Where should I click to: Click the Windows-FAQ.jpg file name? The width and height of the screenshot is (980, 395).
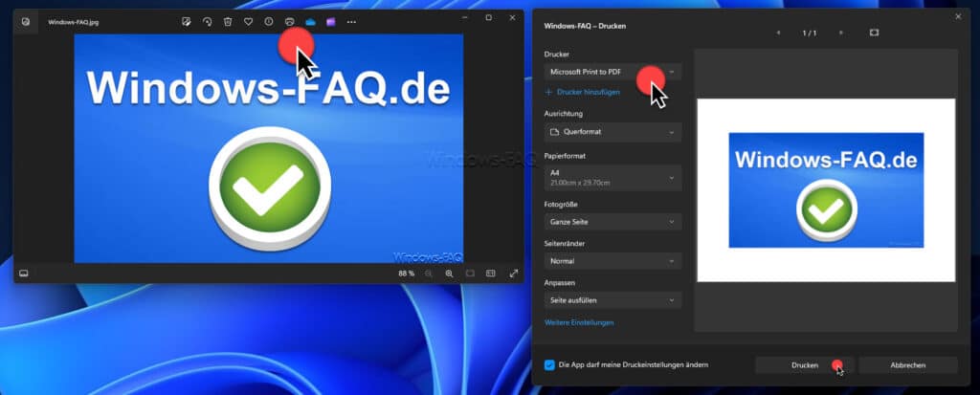click(x=73, y=22)
